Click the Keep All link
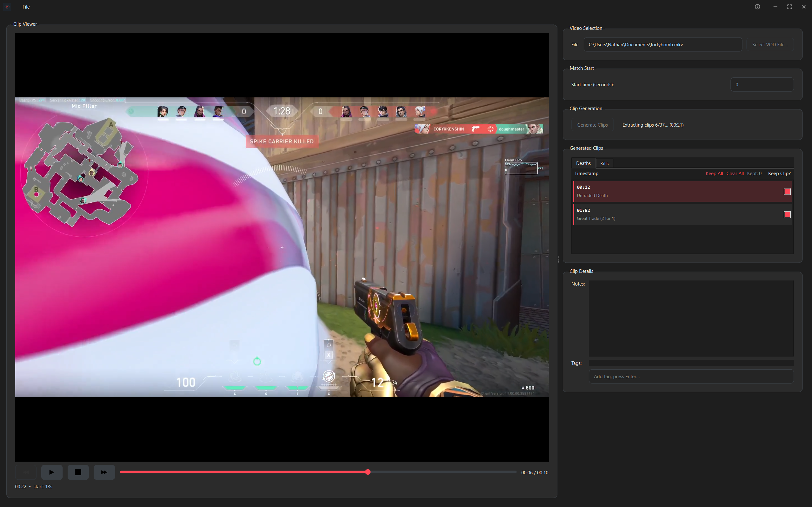 click(x=714, y=173)
